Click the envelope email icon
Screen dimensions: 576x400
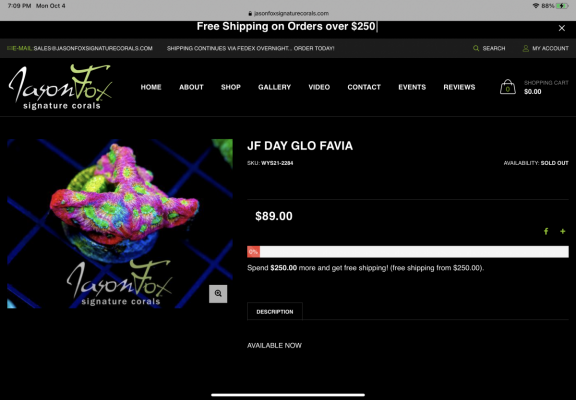pos(9,48)
